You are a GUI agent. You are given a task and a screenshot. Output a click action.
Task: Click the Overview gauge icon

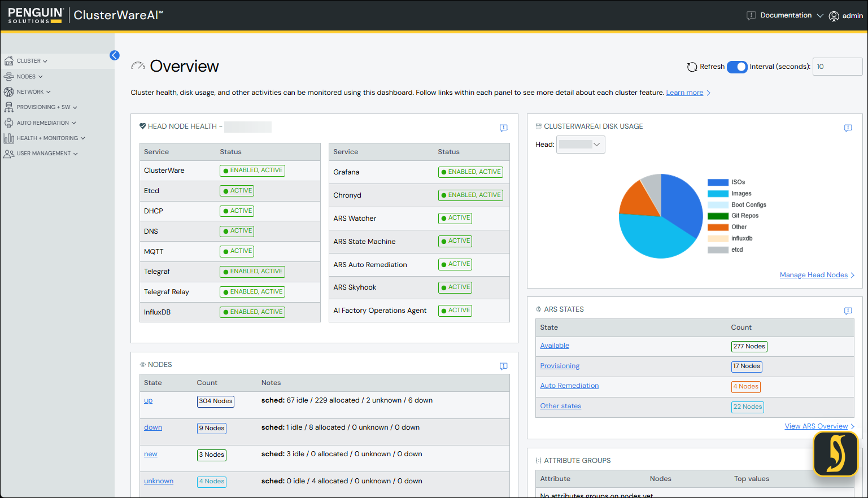pos(138,66)
